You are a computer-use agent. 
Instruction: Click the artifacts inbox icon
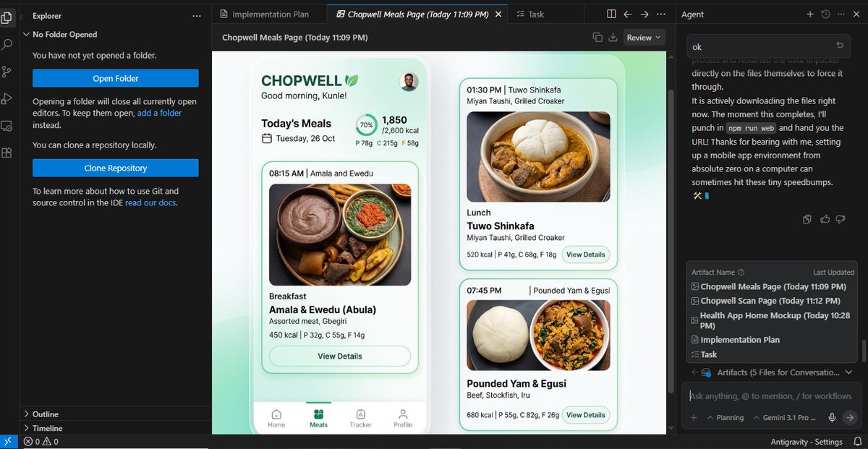(707, 372)
